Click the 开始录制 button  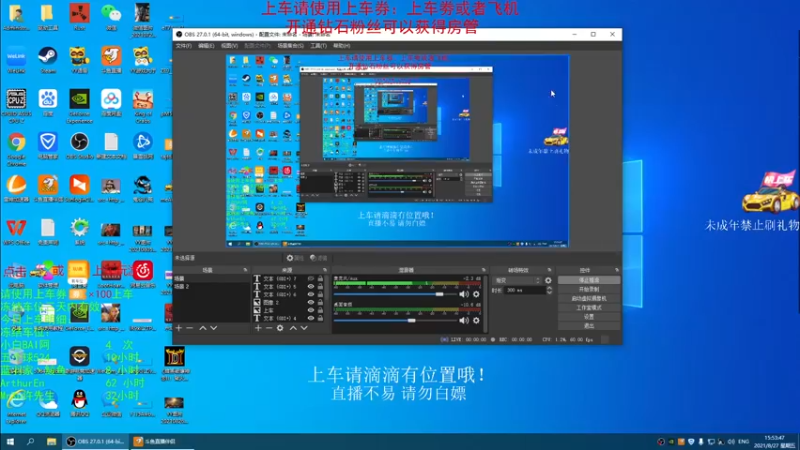(x=589, y=289)
